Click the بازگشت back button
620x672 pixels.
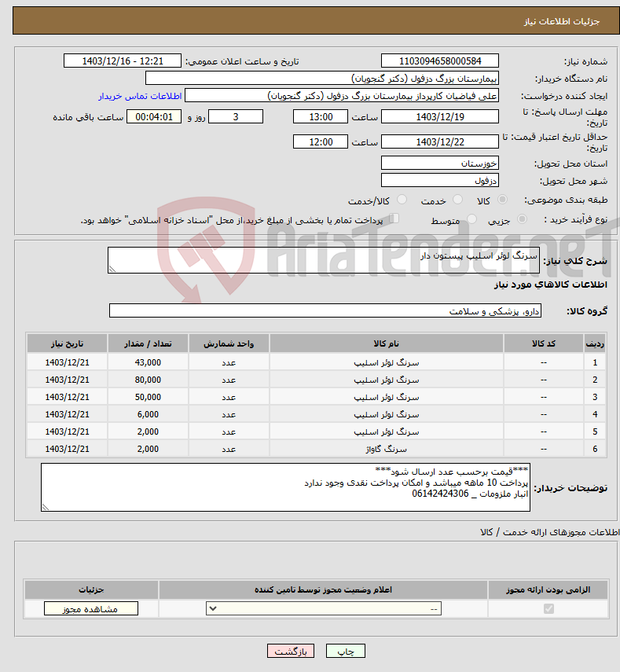(291, 651)
